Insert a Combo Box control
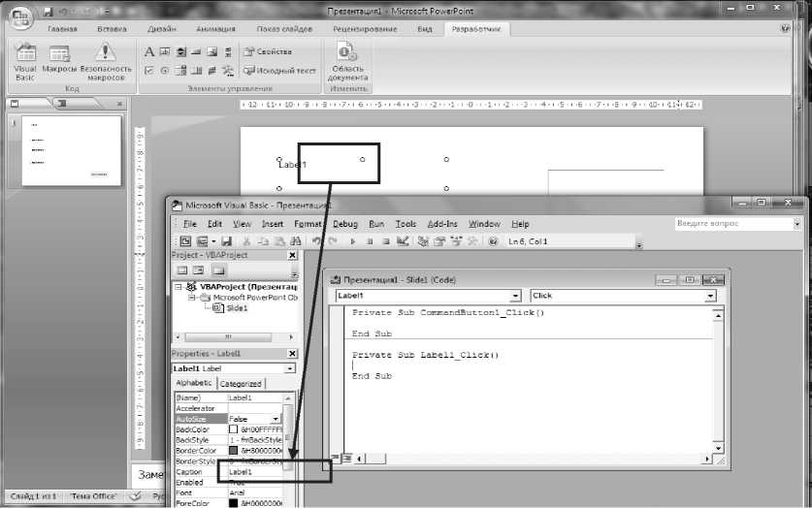The height and width of the screenshot is (508, 812). (x=180, y=71)
